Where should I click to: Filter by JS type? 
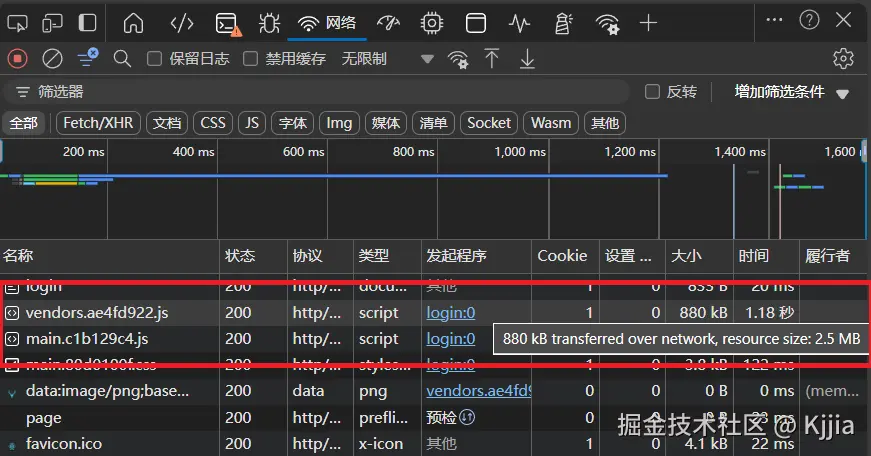pos(252,123)
